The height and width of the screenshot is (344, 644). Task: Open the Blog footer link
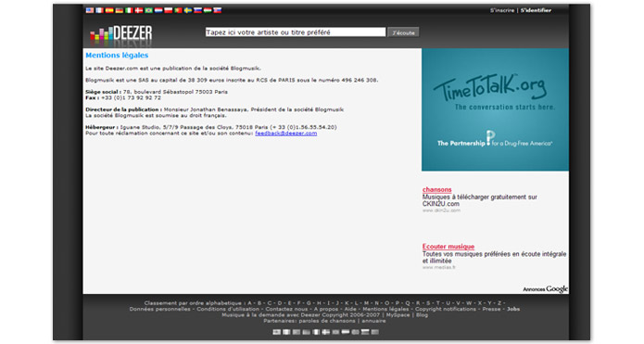422,315
